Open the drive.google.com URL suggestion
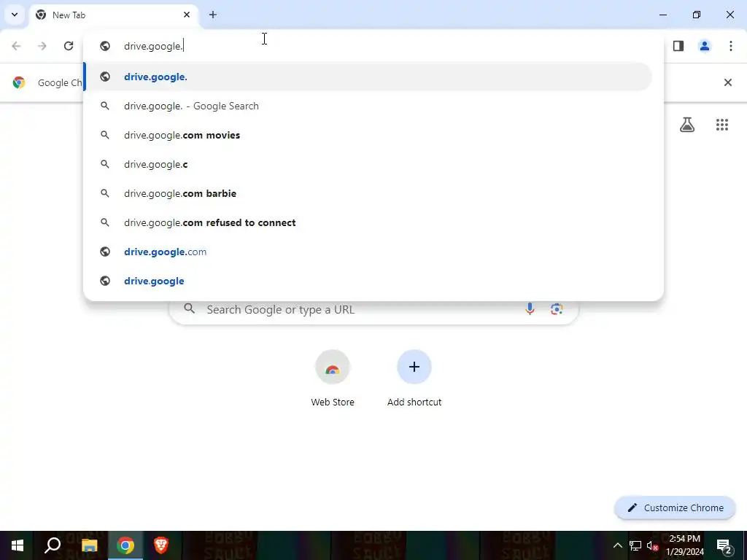This screenshot has width=747, height=560. (x=368, y=252)
